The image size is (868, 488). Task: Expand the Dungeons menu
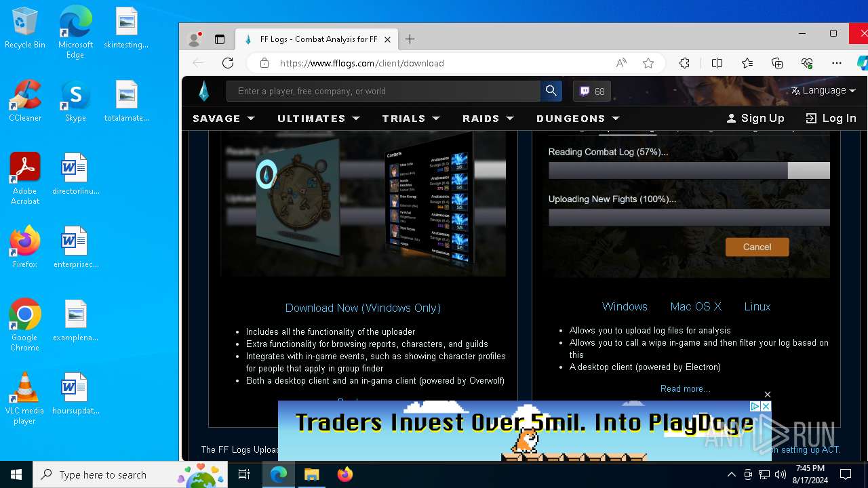(578, 118)
